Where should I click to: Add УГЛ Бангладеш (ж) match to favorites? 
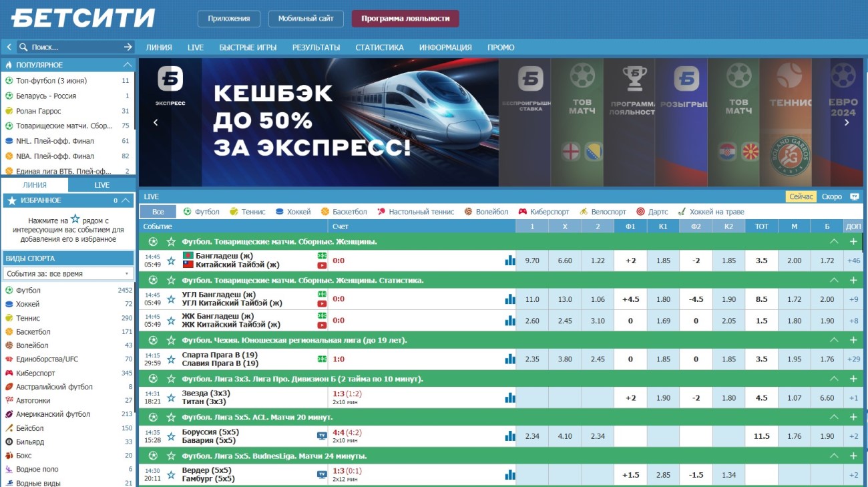click(171, 299)
